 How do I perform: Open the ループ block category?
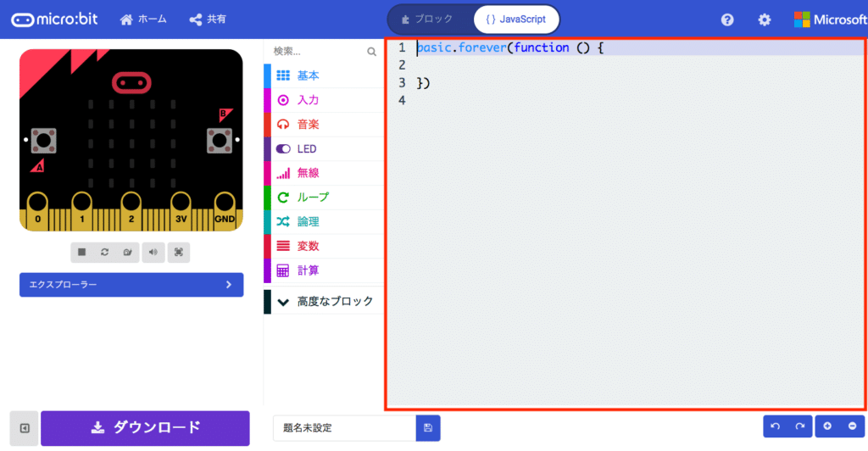pos(324,198)
